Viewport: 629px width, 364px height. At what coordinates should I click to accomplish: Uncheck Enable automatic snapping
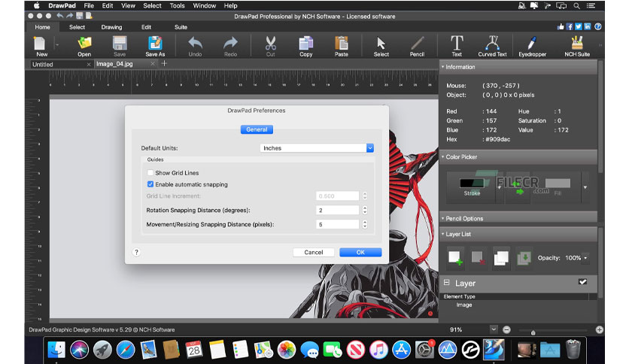(150, 184)
